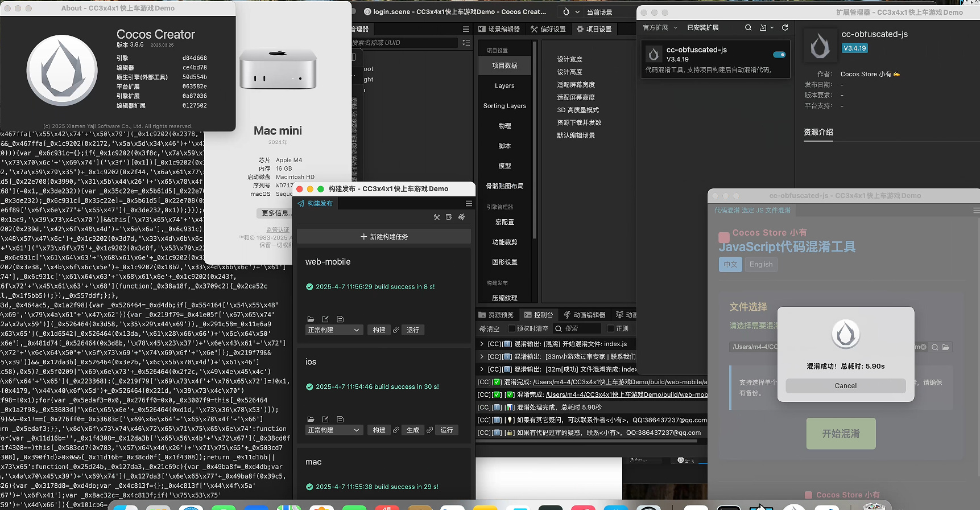Viewport: 980px width, 510px height.
Task: Open ios 正常构建 build mode dropdown
Action: (334, 430)
